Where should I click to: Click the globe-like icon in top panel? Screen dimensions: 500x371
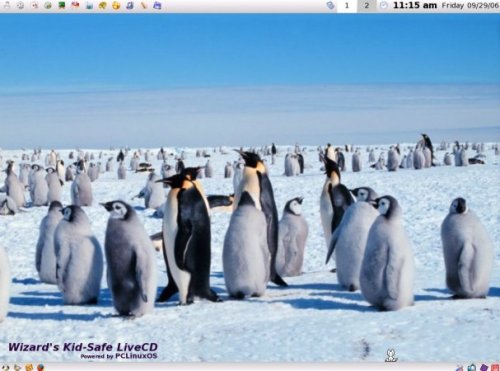click(48, 5)
